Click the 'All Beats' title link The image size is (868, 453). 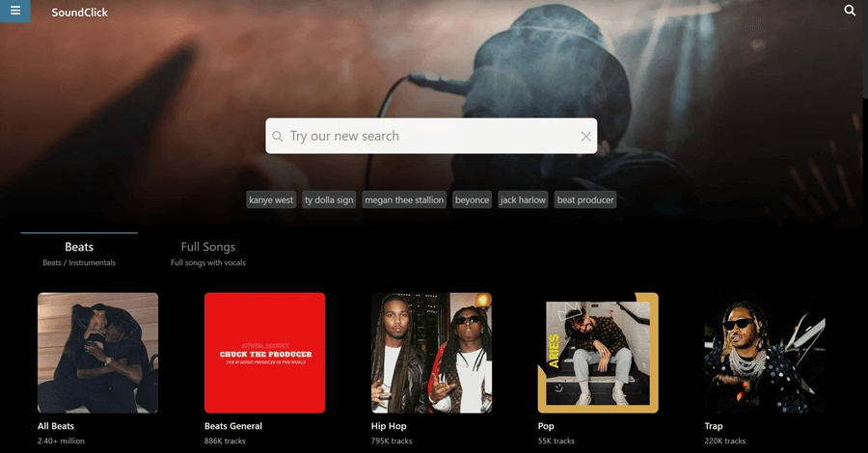(56, 426)
